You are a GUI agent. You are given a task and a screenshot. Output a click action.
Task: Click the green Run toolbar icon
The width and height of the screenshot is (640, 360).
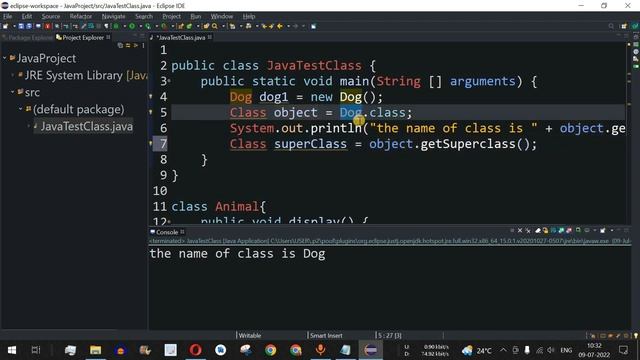(x=132, y=26)
